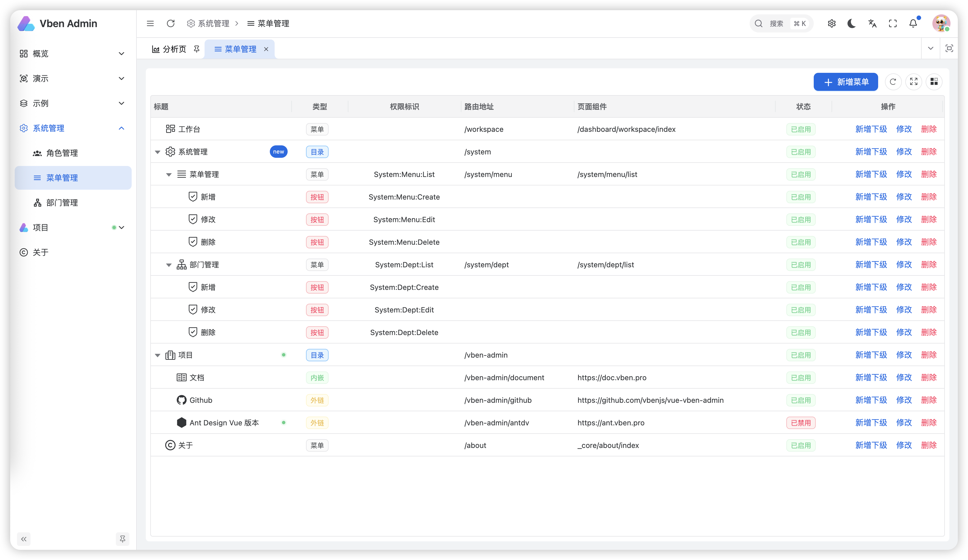Switch language using the translate icon
The width and height of the screenshot is (968, 560).
click(872, 23)
